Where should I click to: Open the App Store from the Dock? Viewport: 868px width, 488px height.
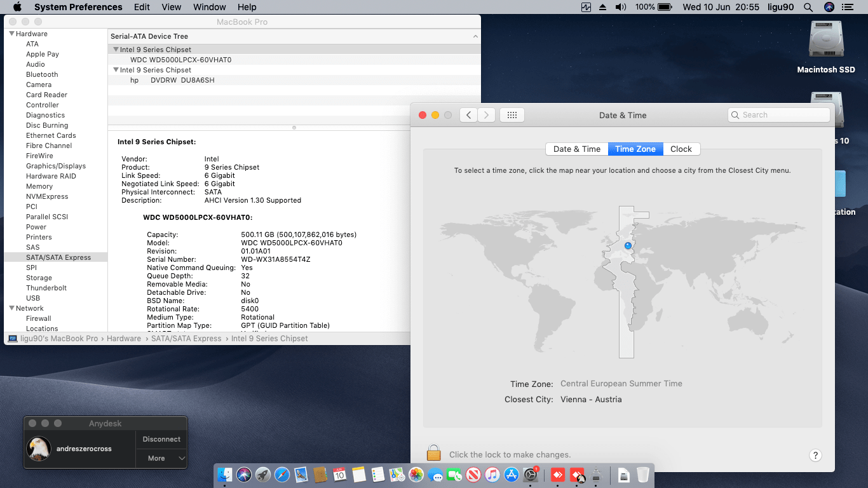coord(512,475)
